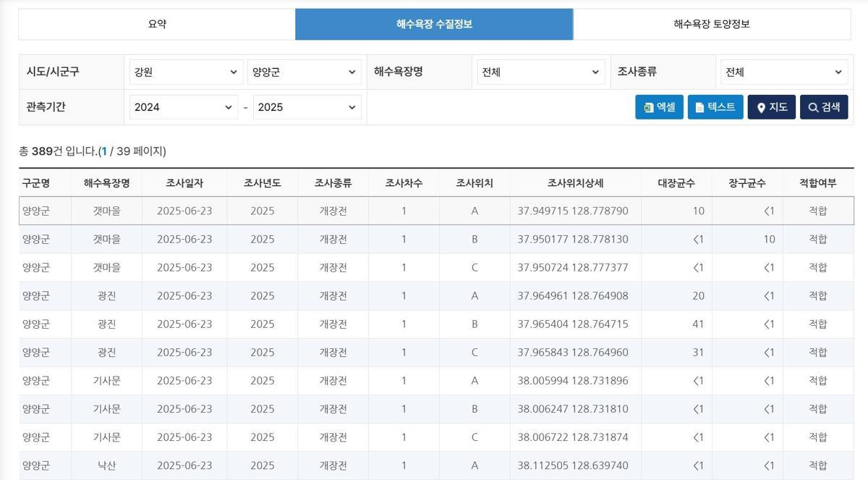This screenshot has height=480, width=868.
Task: Open the 해수욕장 토양정보 tab
Action: point(711,24)
